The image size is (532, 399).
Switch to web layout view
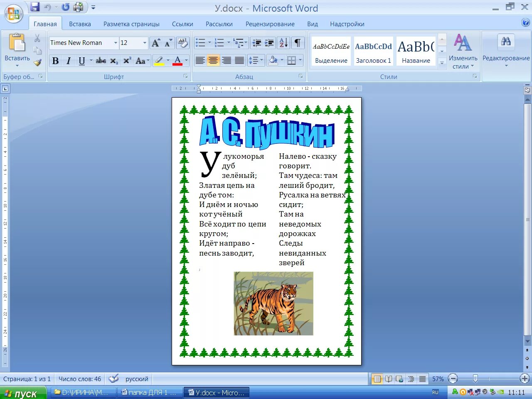(x=400, y=379)
